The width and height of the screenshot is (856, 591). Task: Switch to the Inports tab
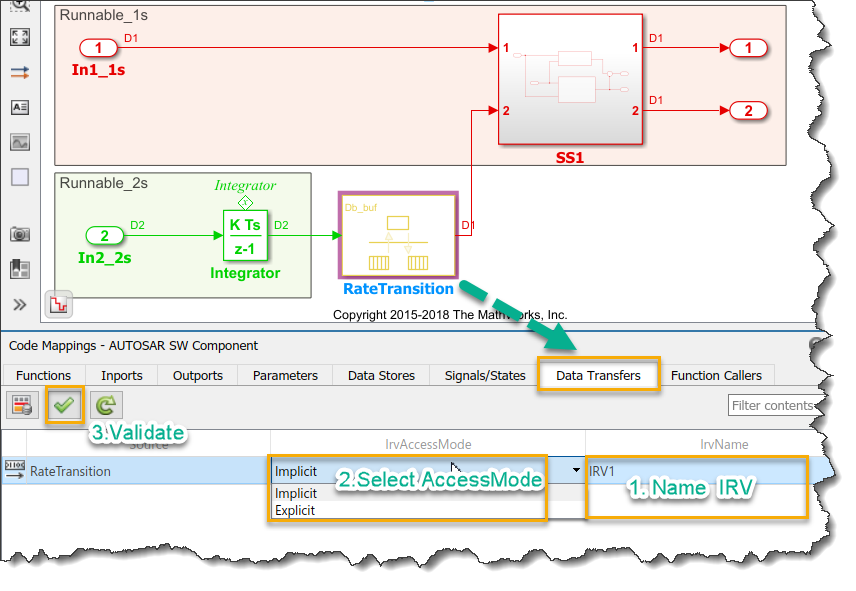122,375
